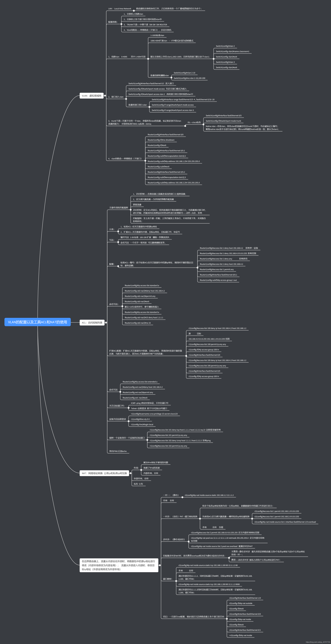Click Router(config-std-nacl)#no 15 command
The width and height of the screenshot is (331, 644).
coord(138,323)
